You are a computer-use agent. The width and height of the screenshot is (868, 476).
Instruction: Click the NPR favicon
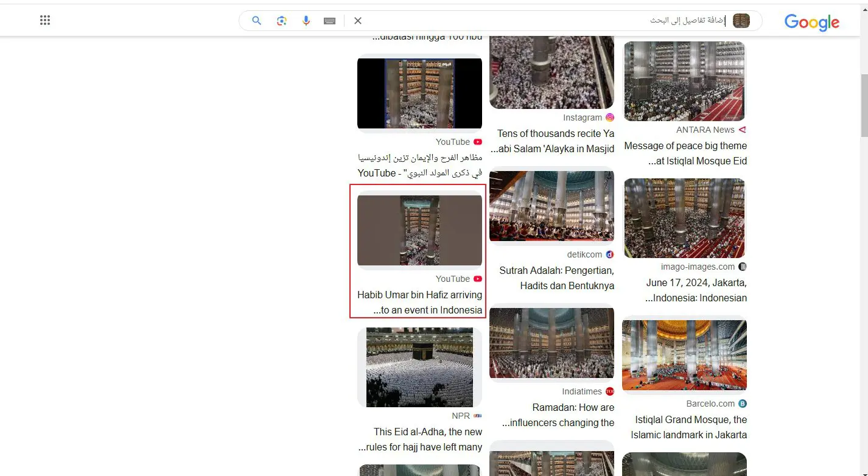point(478,416)
